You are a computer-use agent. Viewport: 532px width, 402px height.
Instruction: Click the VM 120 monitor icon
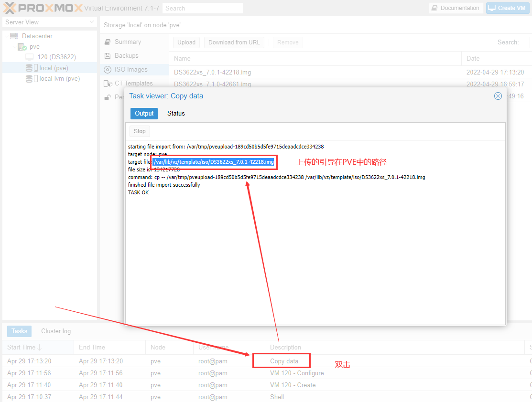30,57
